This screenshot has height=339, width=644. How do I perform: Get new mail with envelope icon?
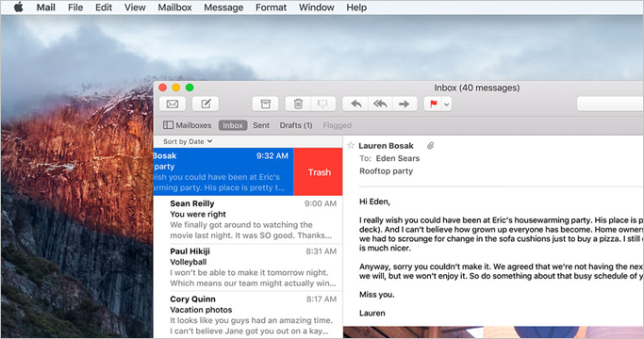(173, 104)
